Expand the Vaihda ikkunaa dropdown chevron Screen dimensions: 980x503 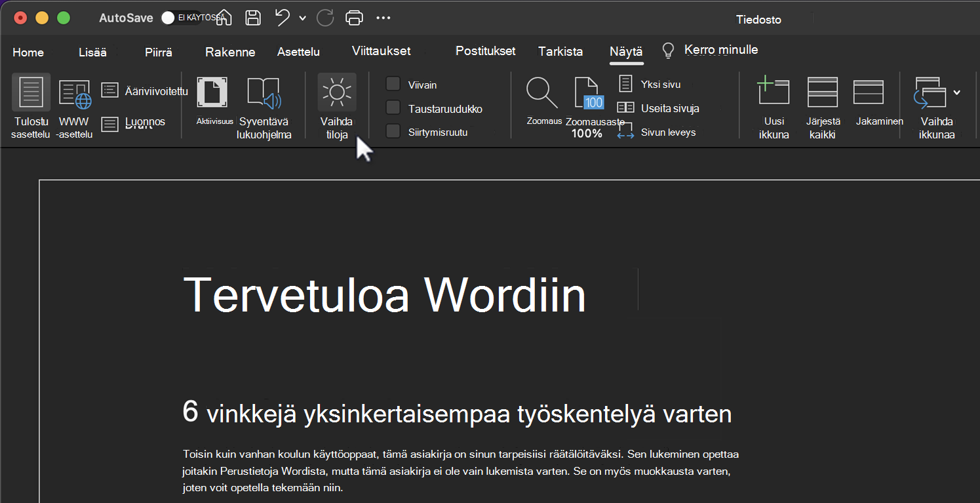(x=957, y=92)
